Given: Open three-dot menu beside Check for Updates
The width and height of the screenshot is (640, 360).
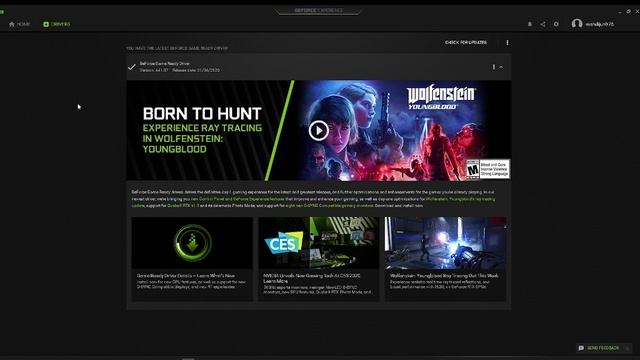Looking at the screenshot, I should coord(507,42).
